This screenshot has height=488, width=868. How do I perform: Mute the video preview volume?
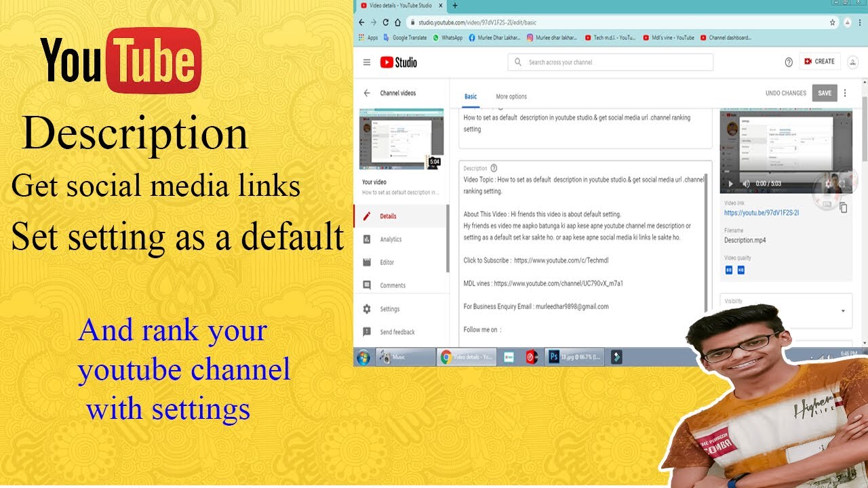745,184
